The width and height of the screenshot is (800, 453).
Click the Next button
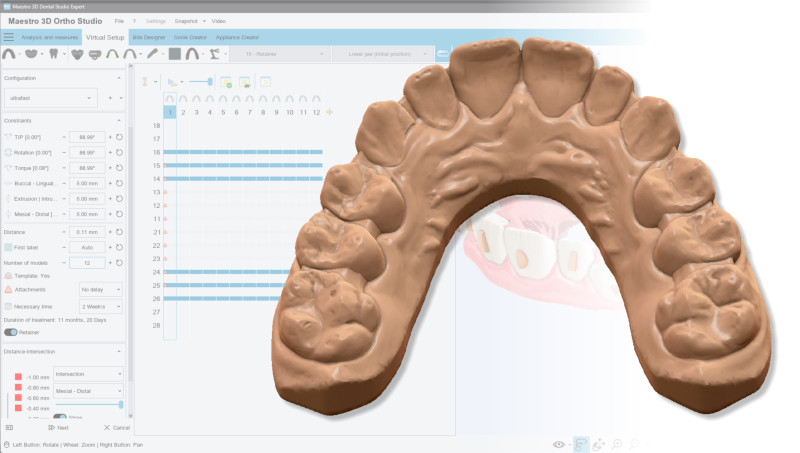point(57,427)
